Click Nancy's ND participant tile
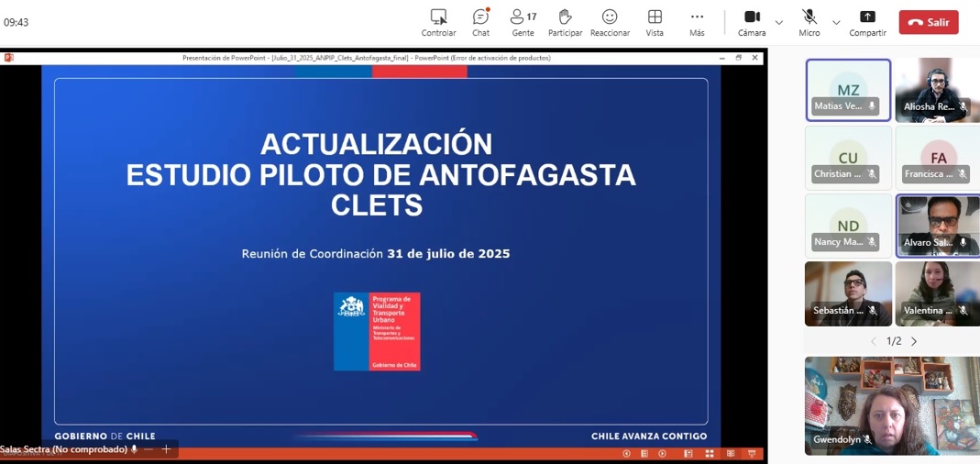This screenshot has height=464, width=980. (848, 226)
